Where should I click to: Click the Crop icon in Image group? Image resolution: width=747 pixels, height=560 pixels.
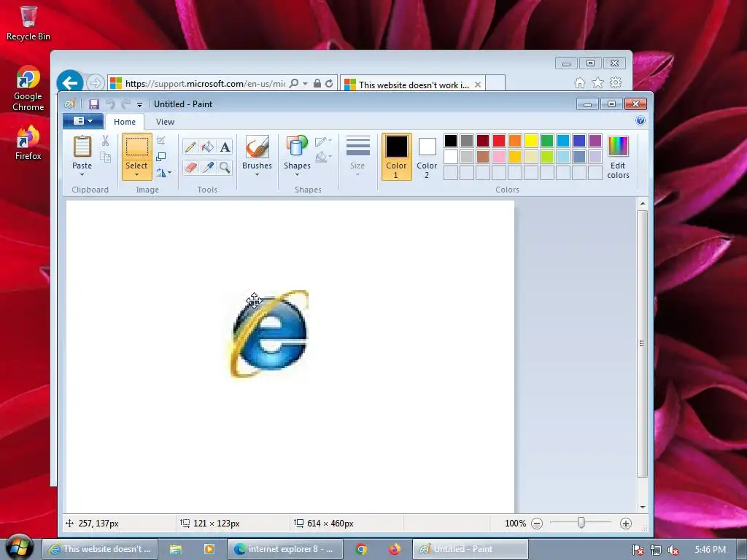[161, 141]
